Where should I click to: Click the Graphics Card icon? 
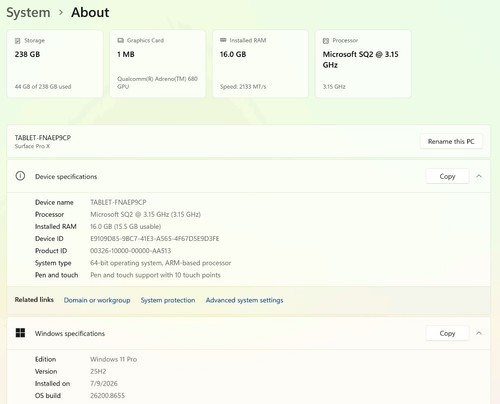point(120,40)
